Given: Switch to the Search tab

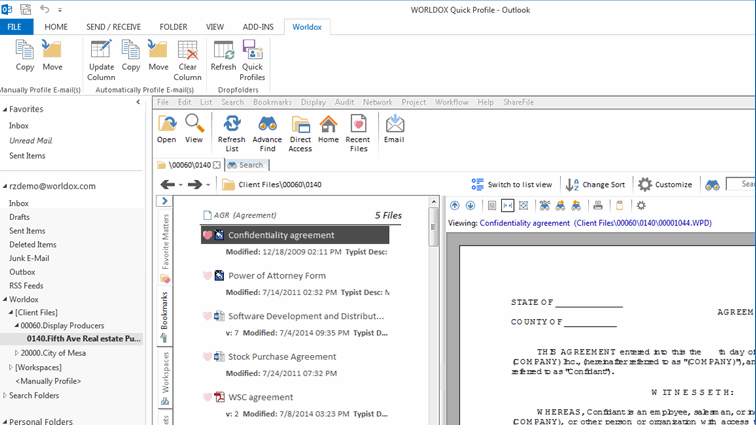Looking at the screenshot, I should point(246,165).
